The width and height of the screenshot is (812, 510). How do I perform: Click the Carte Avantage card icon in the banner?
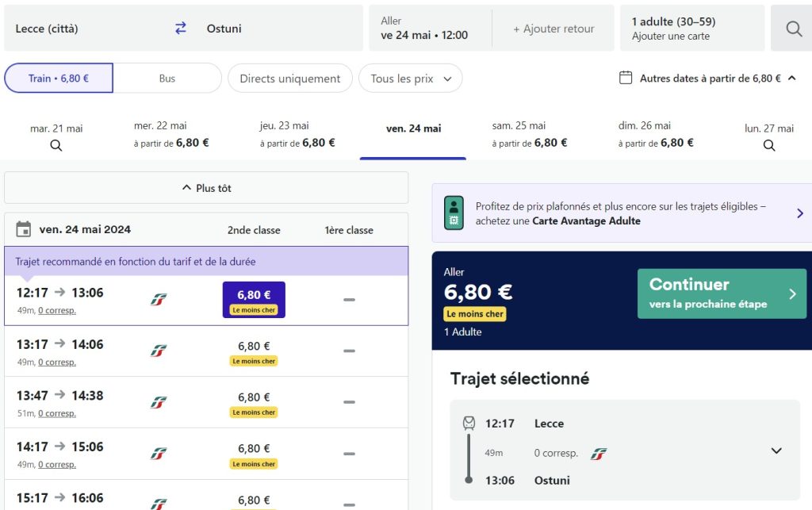(x=452, y=214)
